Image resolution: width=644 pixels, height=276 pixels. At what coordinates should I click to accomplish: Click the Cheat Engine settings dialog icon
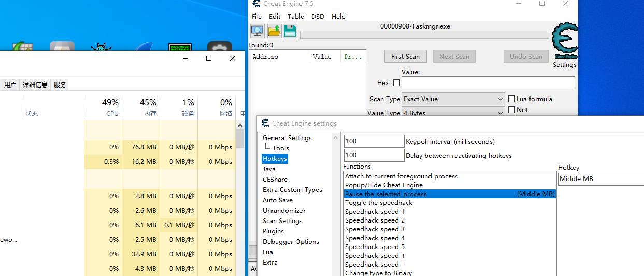pos(265,123)
